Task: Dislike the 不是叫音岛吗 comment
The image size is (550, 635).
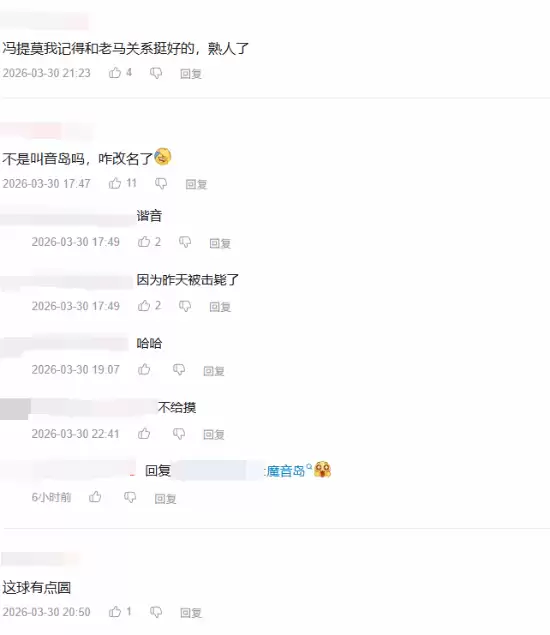Action: pyautogui.click(x=161, y=184)
